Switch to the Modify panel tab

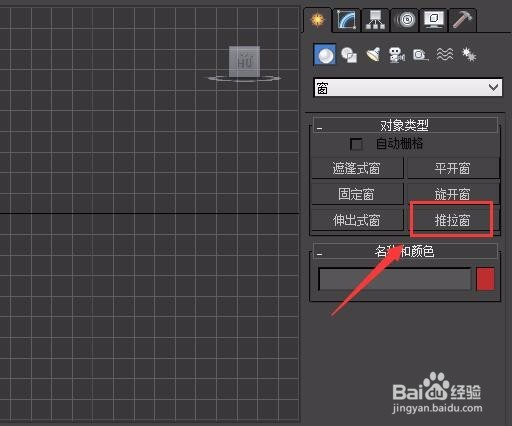coord(347,20)
